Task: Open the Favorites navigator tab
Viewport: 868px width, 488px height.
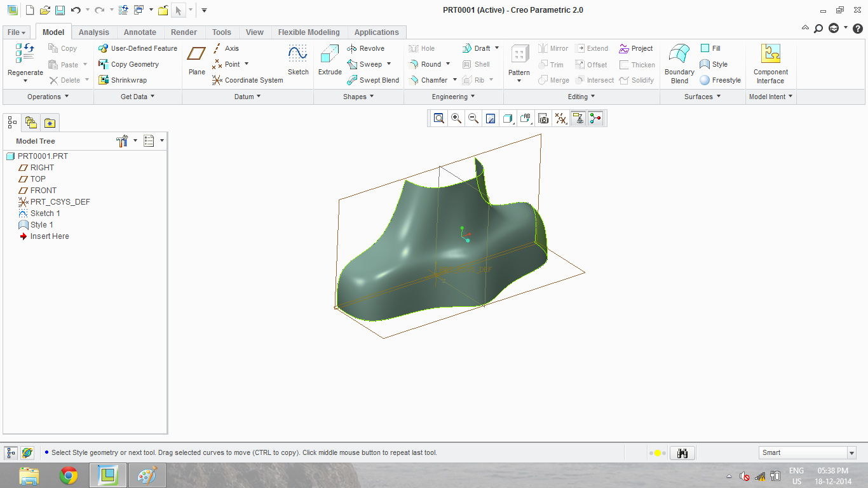Action: 50,123
